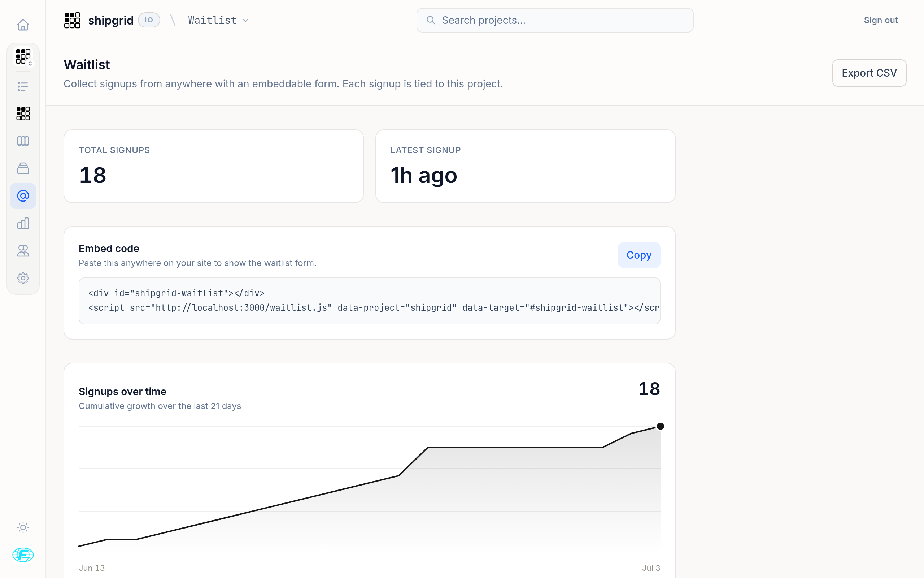Click the Signups over time heading
Screen dimensions: 924x578
point(123,392)
